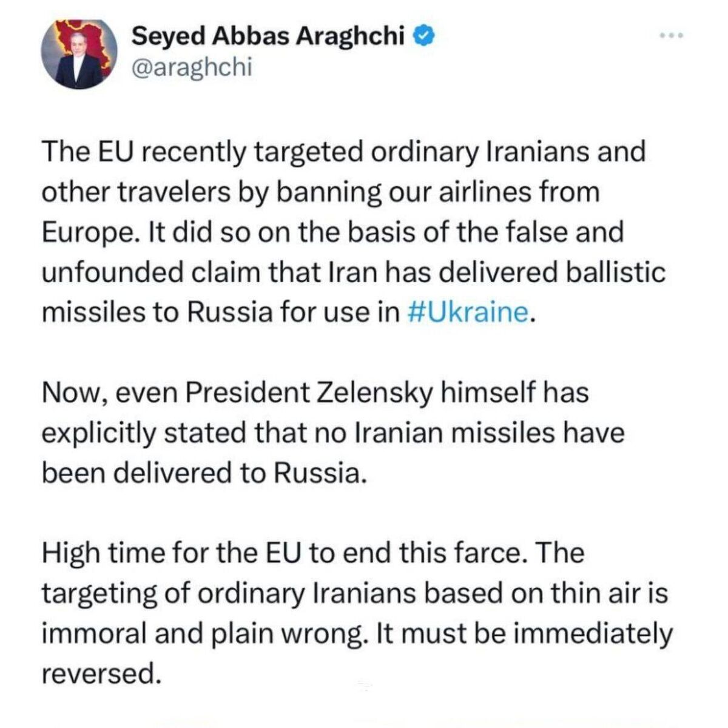728x728 pixels.
Task: Click the blue verified checkmark badge
Action: [x=423, y=37]
